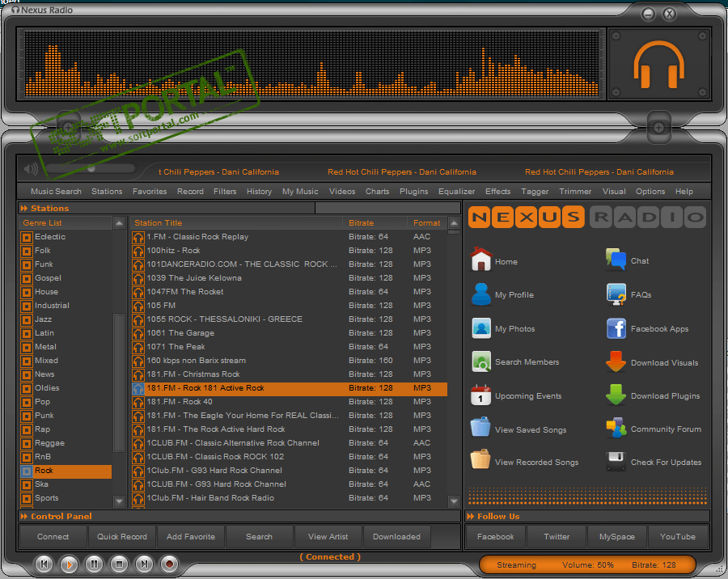Image resolution: width=728 pixels, height=579 pixels.
Task: Select the Oldies genre
Action: (47, 388)
